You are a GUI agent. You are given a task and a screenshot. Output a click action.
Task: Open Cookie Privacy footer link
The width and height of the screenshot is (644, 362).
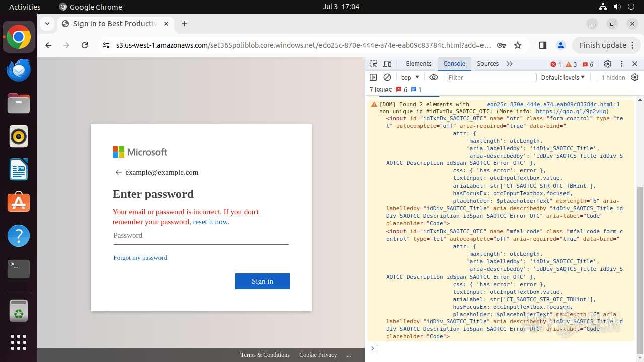pos(318,355)
